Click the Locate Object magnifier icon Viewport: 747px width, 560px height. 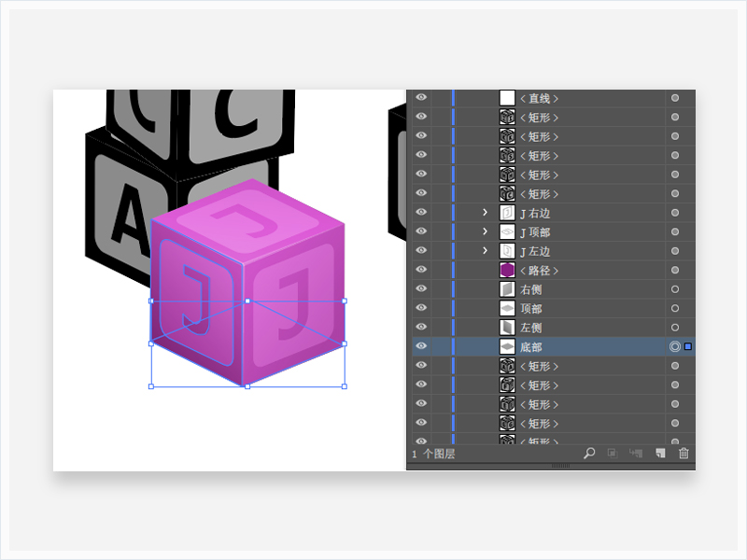click(x=589, y=454)
